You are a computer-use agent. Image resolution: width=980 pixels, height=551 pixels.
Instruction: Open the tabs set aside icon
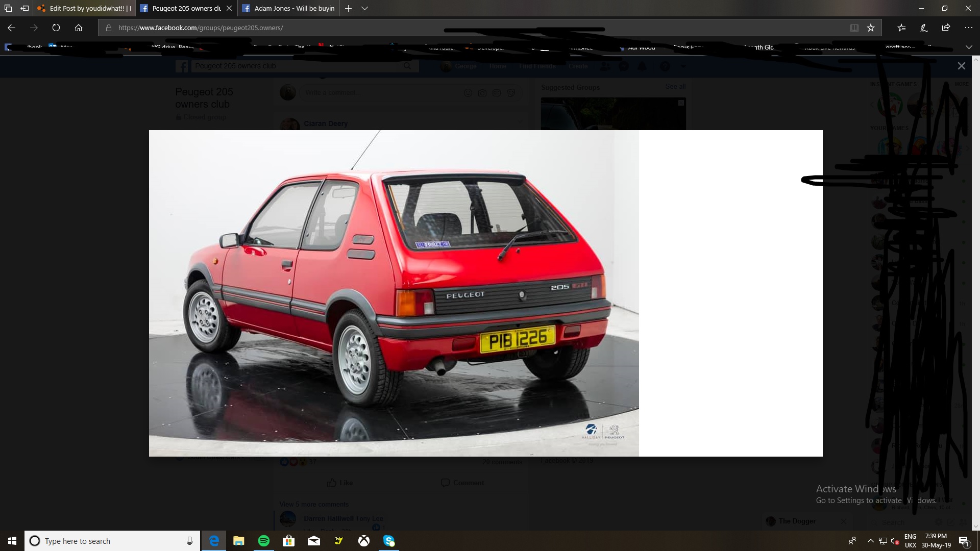click(8, 8)
